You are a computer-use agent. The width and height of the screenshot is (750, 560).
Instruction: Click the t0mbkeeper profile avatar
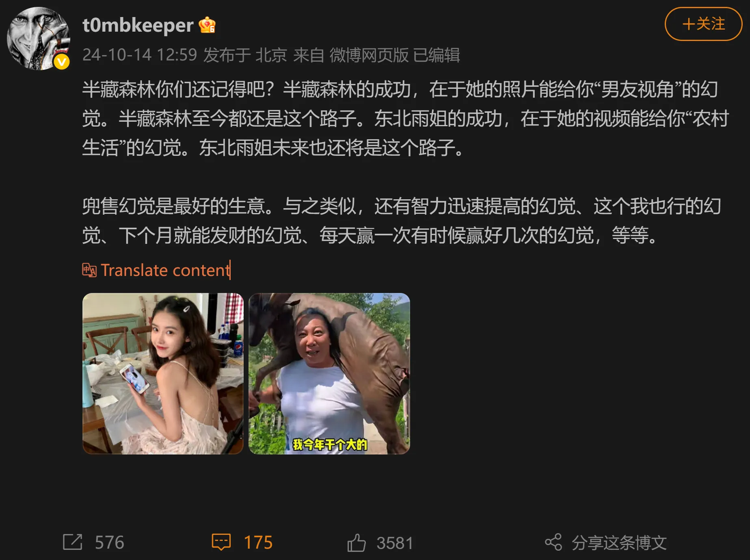(x=39, y=39)
